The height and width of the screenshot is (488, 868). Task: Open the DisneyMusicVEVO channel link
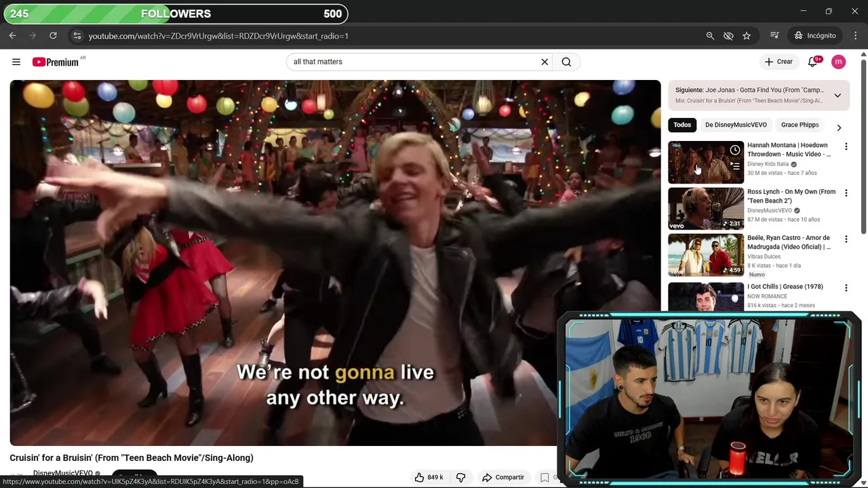(x=63, y=474)
